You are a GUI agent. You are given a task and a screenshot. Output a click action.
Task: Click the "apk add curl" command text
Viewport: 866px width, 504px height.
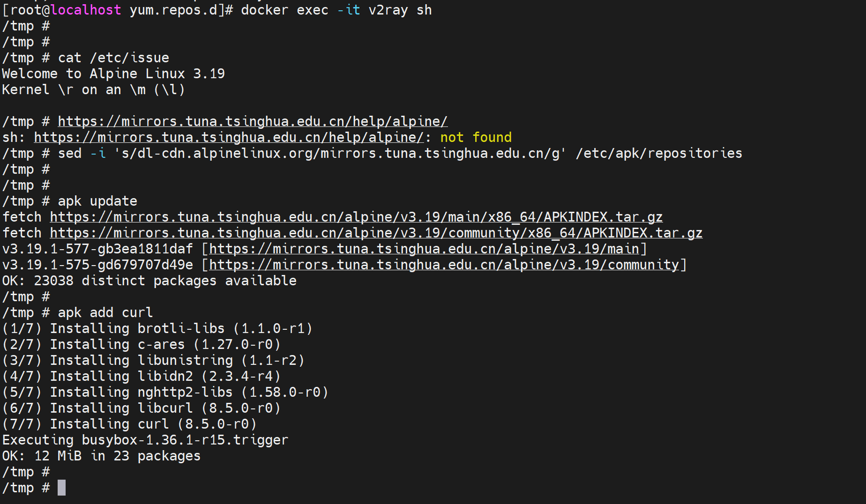(x=105, y=313)
